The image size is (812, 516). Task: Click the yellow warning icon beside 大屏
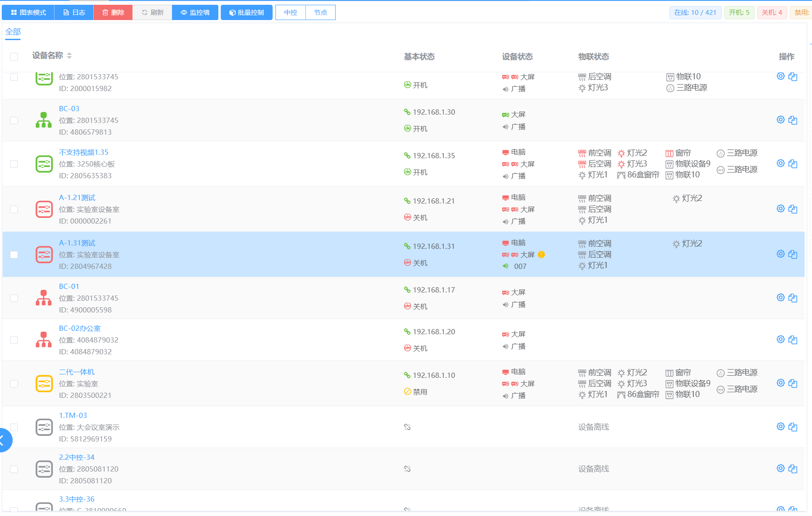pos(541,255)
